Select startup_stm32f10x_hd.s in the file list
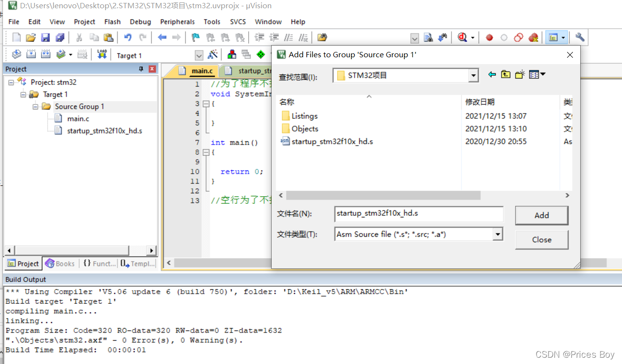 click(x=327, y=141)
